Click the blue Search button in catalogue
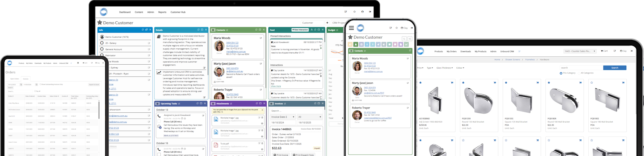The image size is (644, 156). coord(614,68)
